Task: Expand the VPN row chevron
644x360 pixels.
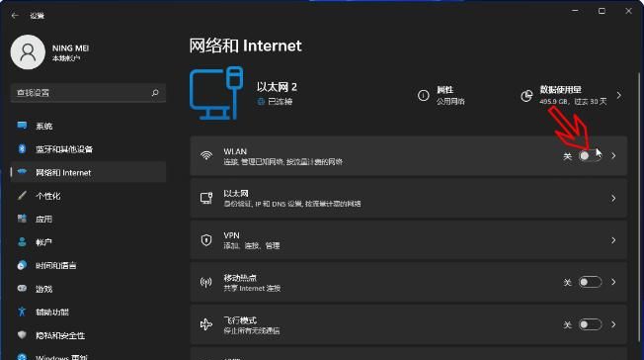Action: coord(613,240)
